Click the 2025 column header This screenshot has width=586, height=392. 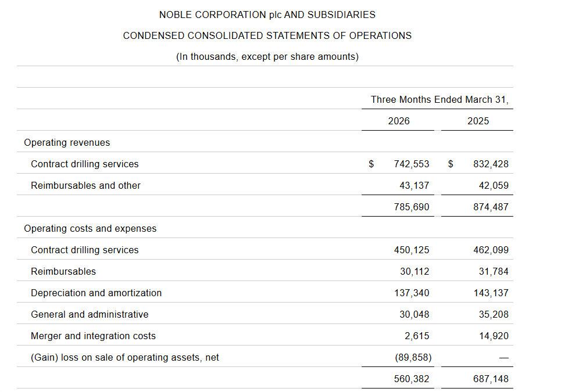pos(478,121)
